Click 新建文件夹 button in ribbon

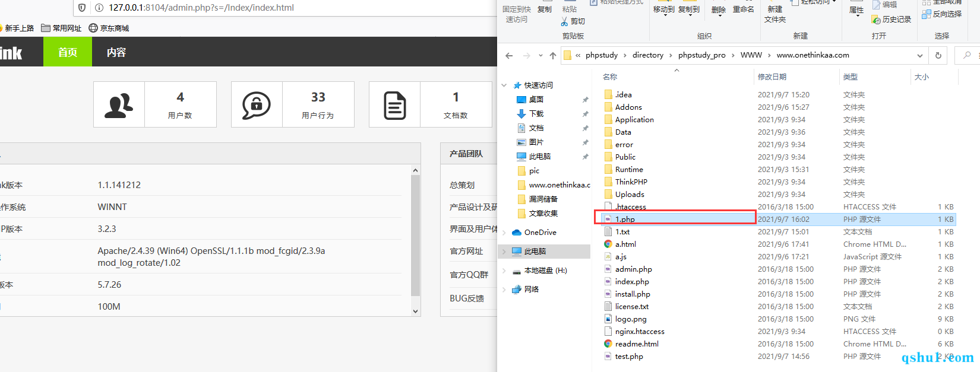[775, 14]
